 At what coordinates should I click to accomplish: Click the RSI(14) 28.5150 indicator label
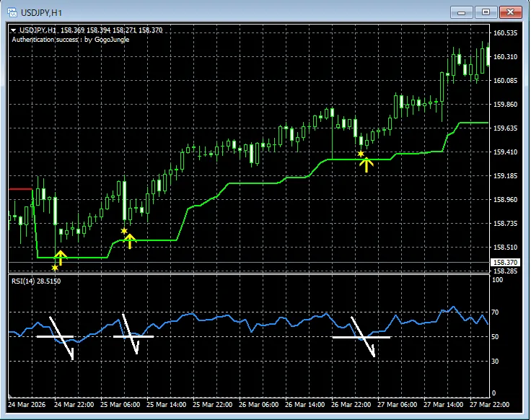click(x=36, y=281)
